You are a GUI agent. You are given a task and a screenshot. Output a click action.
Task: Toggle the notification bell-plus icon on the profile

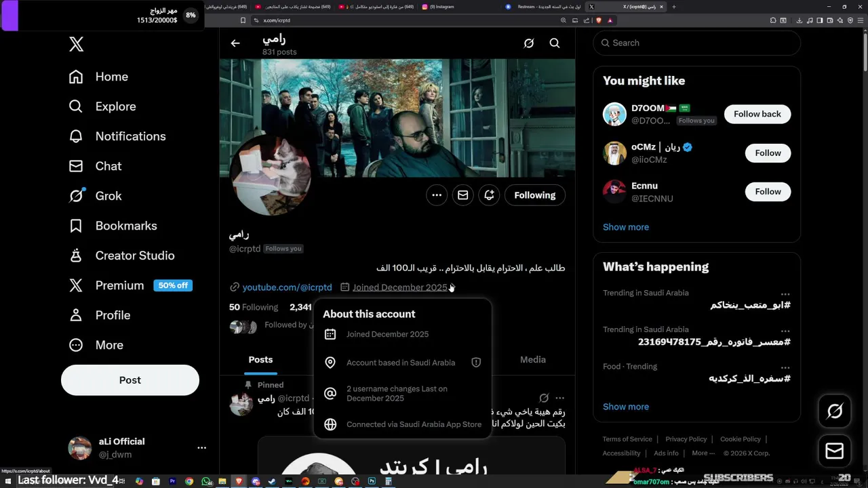[x=489, y=195]
